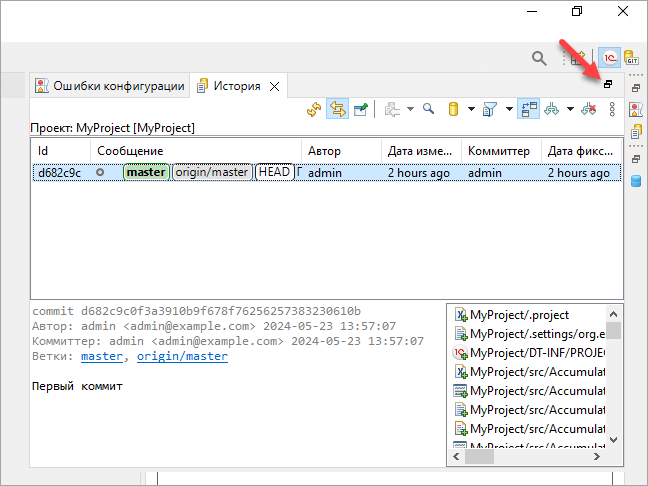Viewport: 648px width, 486px height.
Task: Close the История tab
Action: [x=275, y=86]
